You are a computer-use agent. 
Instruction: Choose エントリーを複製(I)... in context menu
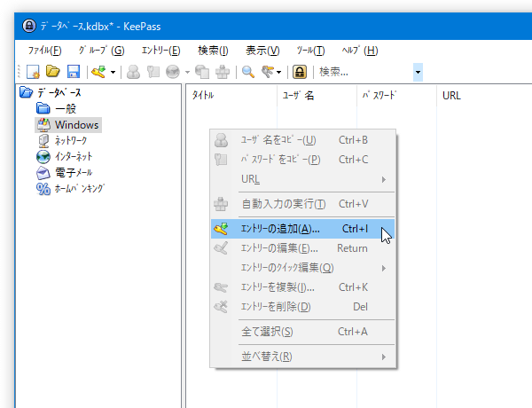pyautogui.click(x=302, y=287)
